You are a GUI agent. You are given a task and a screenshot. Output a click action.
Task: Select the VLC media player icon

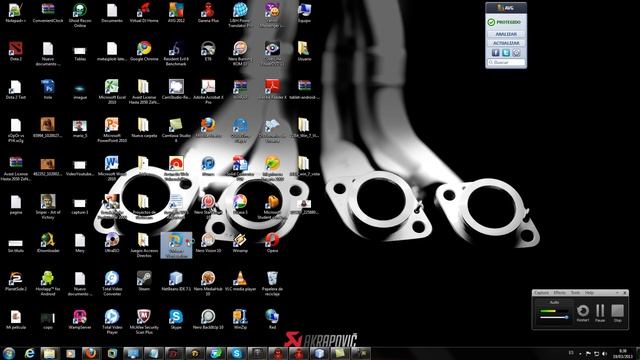click(240, 282)
